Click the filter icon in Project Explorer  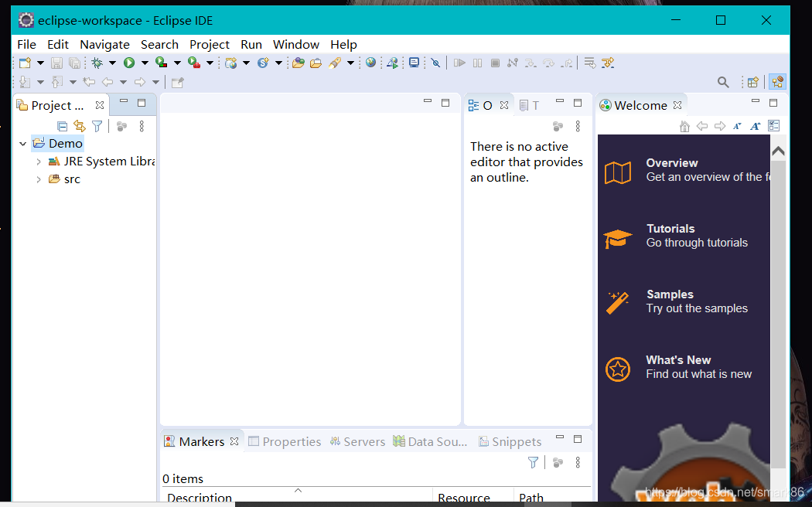(x=97, y=126)
